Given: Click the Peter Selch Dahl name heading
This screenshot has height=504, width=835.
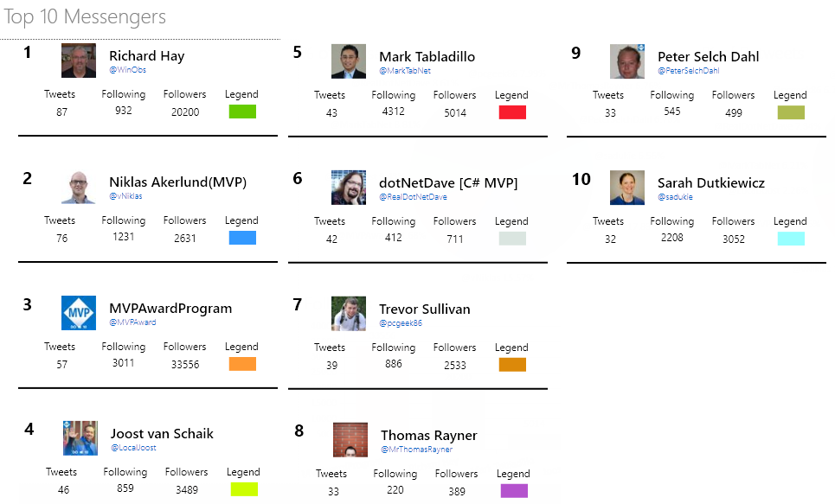Looking at the screenshot, I should pos(708,57).
